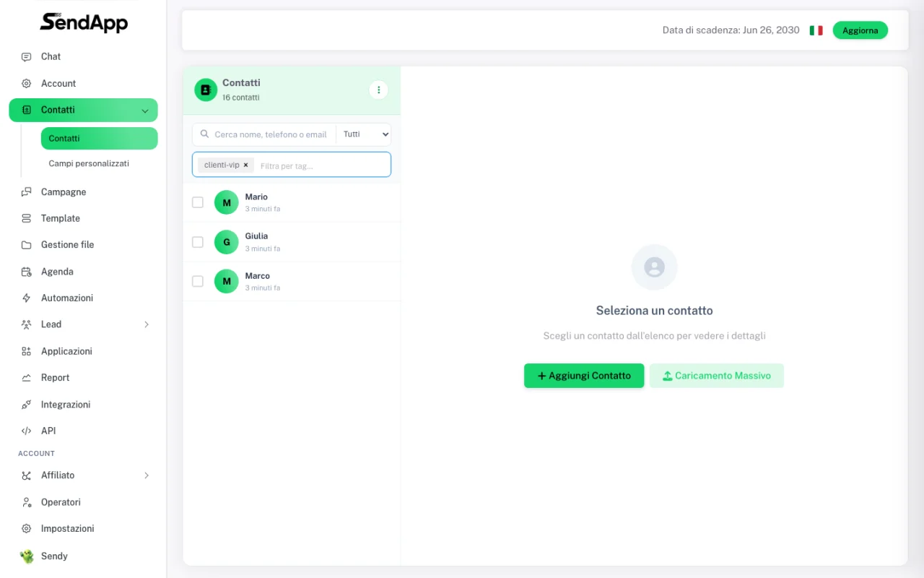Screen dimensions: 924x578
Task: Remove the clienti-vip tag filter
Action: pos(245,165)
